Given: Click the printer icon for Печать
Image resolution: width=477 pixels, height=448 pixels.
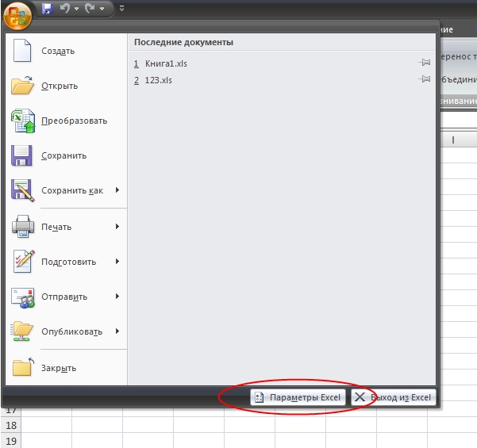Looking at the screenshot, I should point(23,227).
